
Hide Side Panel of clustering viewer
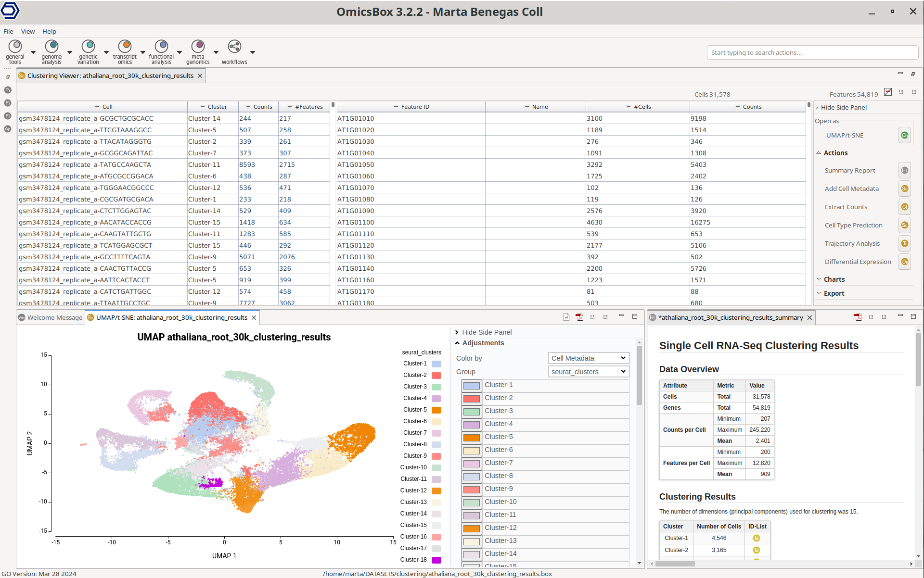coord(843,107)
